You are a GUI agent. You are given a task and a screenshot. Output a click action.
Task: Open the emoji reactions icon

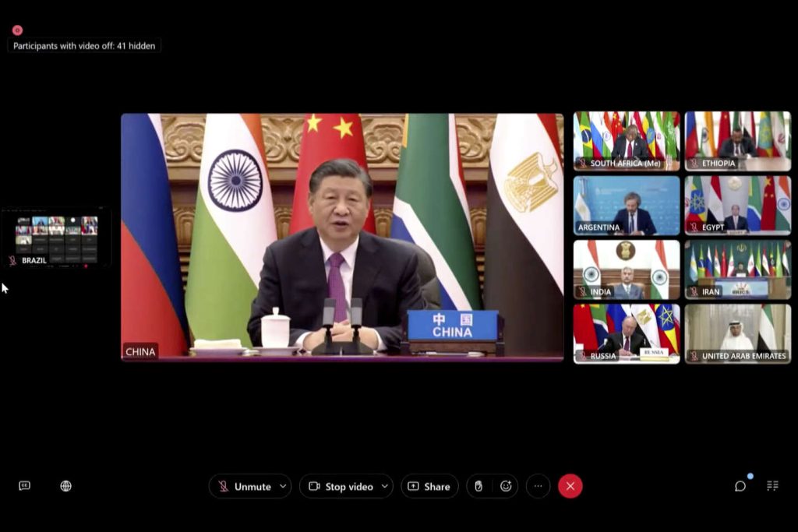pos(506,486)
